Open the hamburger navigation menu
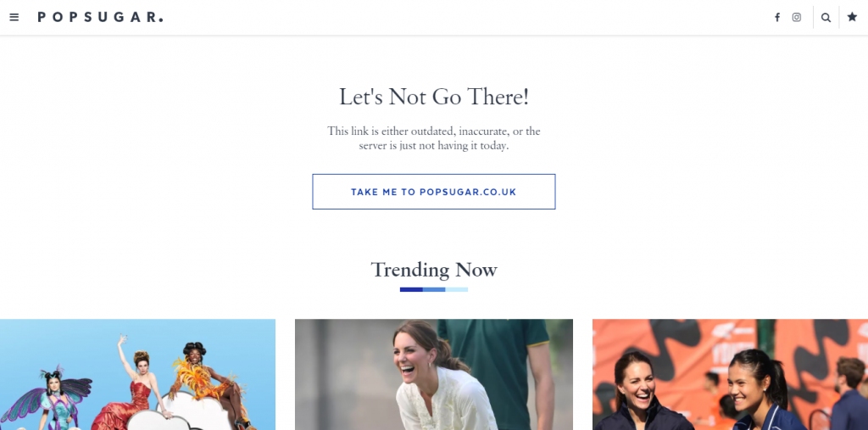 (x=14, y=17)
